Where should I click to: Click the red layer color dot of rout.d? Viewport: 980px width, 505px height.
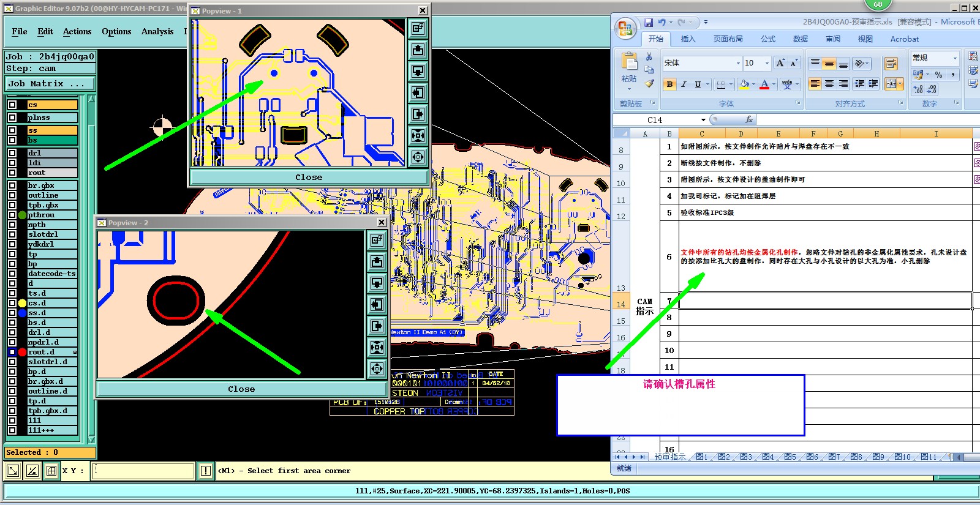23,352
